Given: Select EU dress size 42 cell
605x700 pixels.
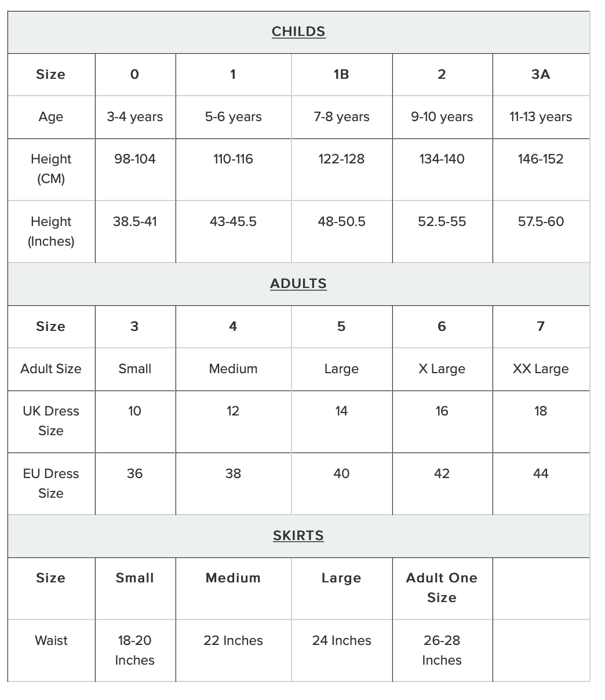Looking at the screenshot, I should click(442, 474).
